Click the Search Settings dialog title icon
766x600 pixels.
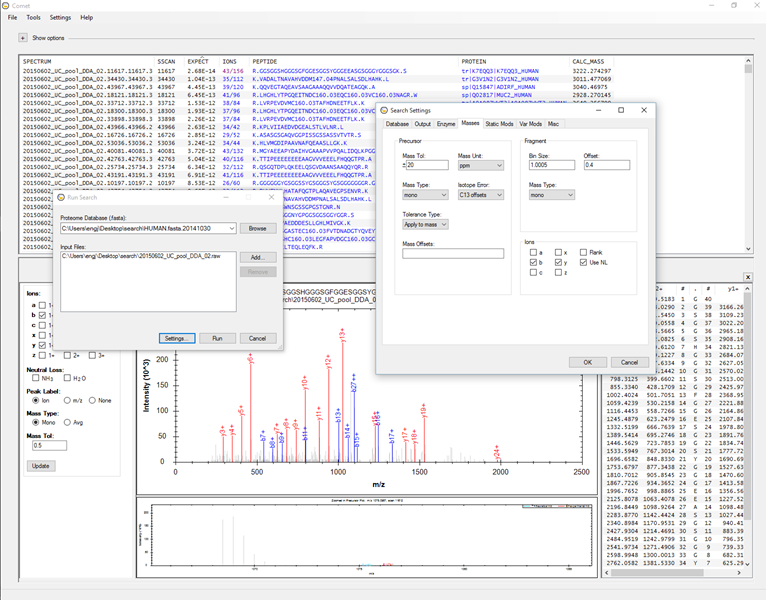pyautogui.click(x=383, y=110)
